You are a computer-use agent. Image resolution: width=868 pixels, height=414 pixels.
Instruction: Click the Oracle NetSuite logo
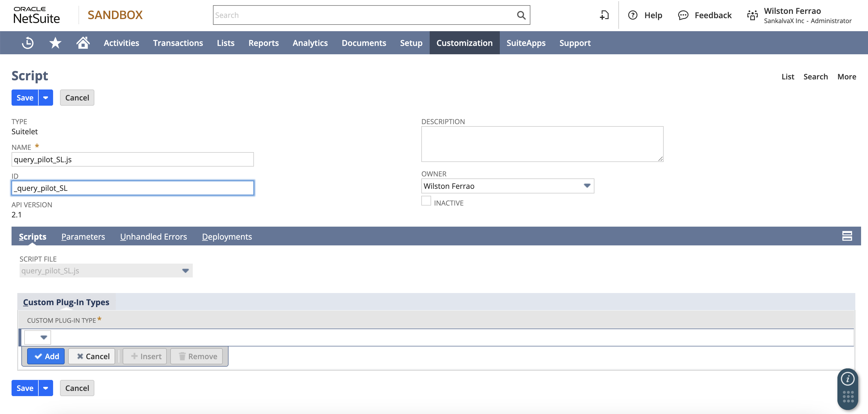(x=36, y=15)
